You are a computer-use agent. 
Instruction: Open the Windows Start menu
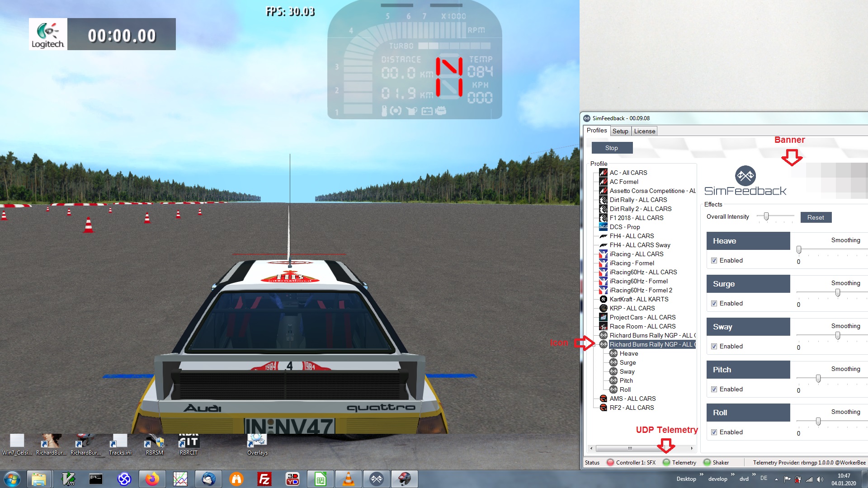[12, 479]
